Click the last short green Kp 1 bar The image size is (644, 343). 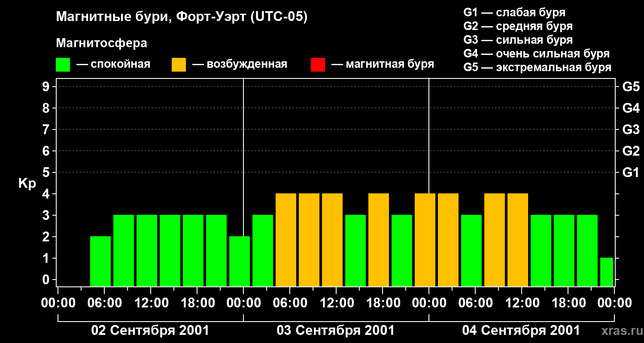tap(607, 272)
